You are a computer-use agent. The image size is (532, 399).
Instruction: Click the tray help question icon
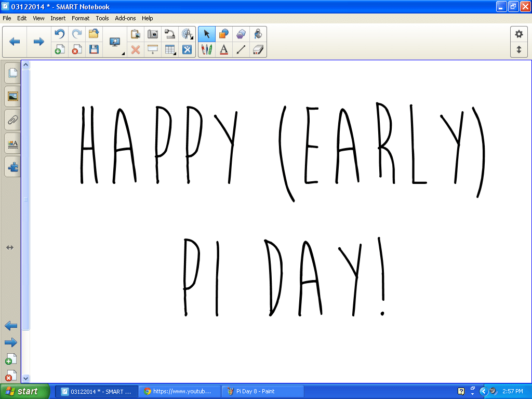click(x=461, y=392)
